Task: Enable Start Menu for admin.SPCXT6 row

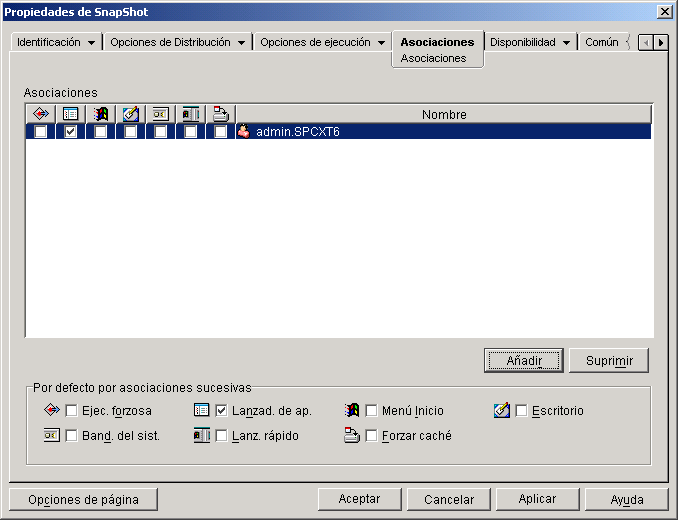Action: 101,131
